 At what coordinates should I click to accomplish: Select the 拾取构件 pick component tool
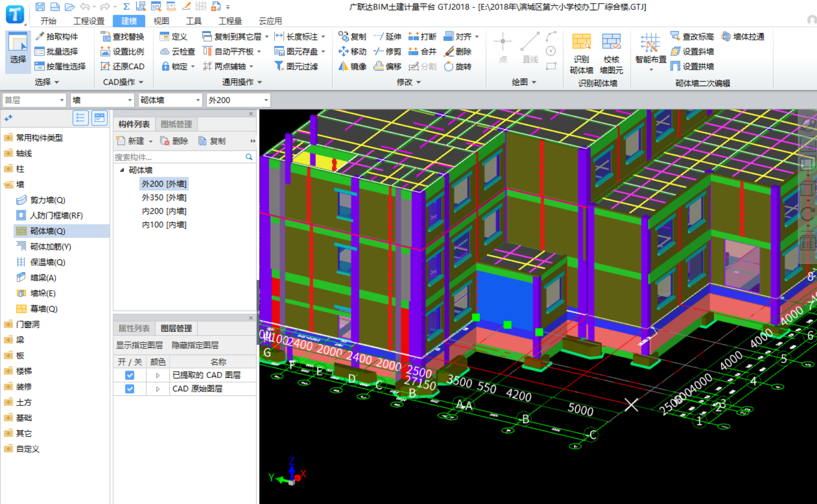click(57, 36)
